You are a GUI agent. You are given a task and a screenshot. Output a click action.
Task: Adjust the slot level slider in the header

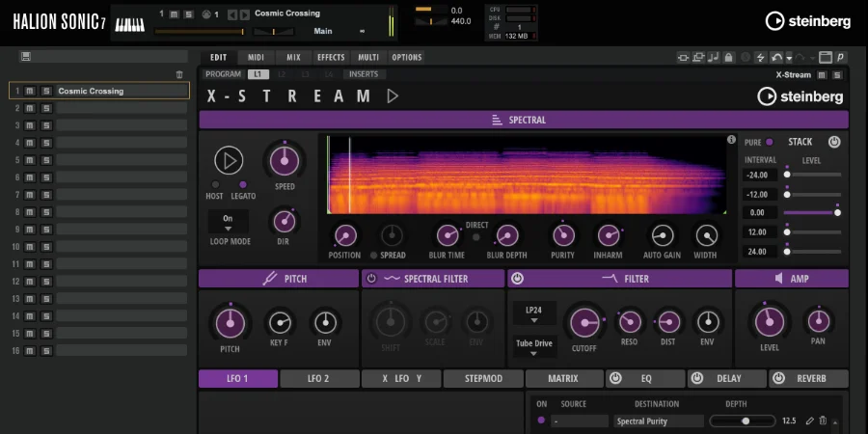point(200,32)
